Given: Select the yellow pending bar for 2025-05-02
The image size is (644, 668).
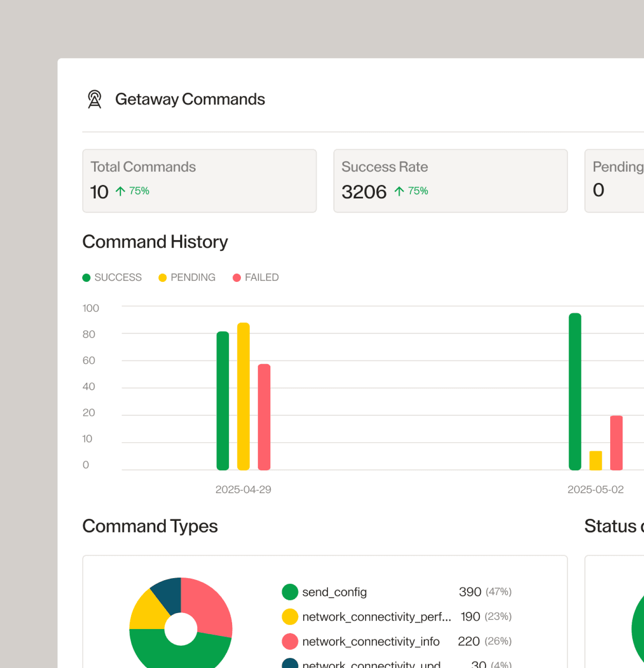Looking at the screenshot, I should tap(596, 460).
